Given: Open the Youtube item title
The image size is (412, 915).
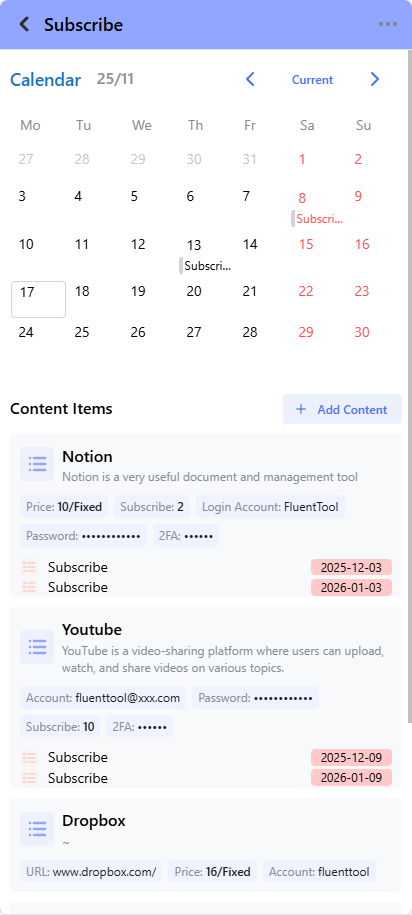Looking at the screenshot, I should click(92, 630).
